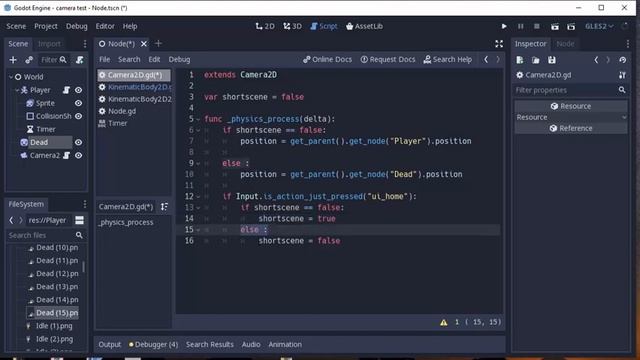Toggle visibility of the Dead node
Viewport: 640px width, 360px height.
click(78, 142)
